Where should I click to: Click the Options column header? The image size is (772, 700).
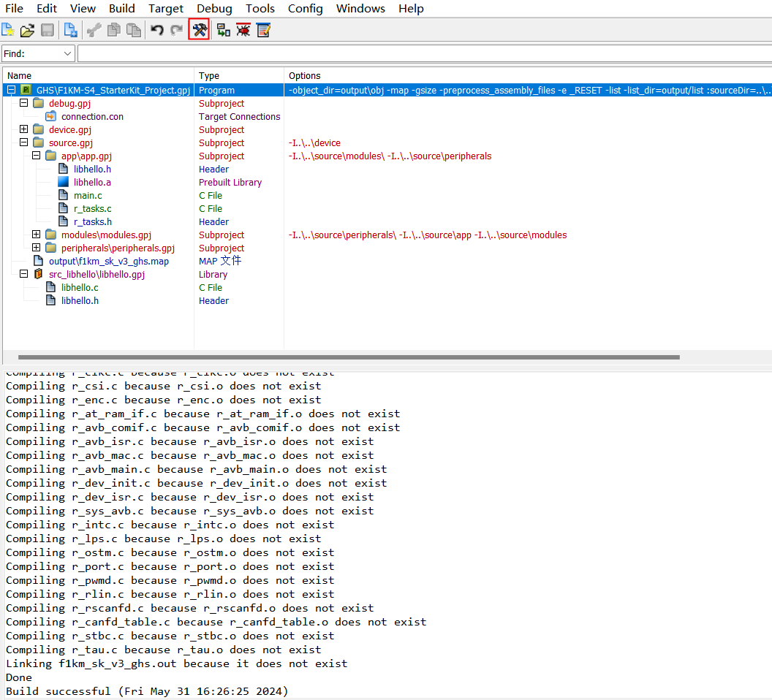pyautogui.click(x=305, y=75)
